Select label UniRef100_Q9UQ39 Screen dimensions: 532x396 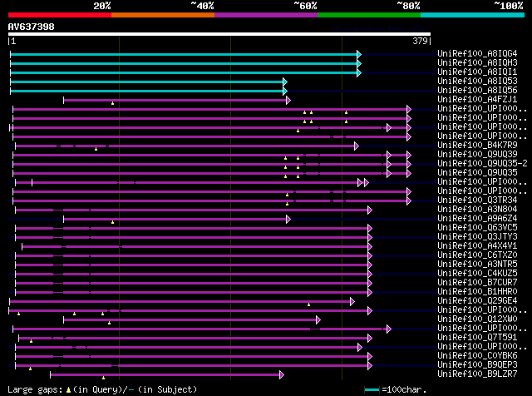[477, 154]
